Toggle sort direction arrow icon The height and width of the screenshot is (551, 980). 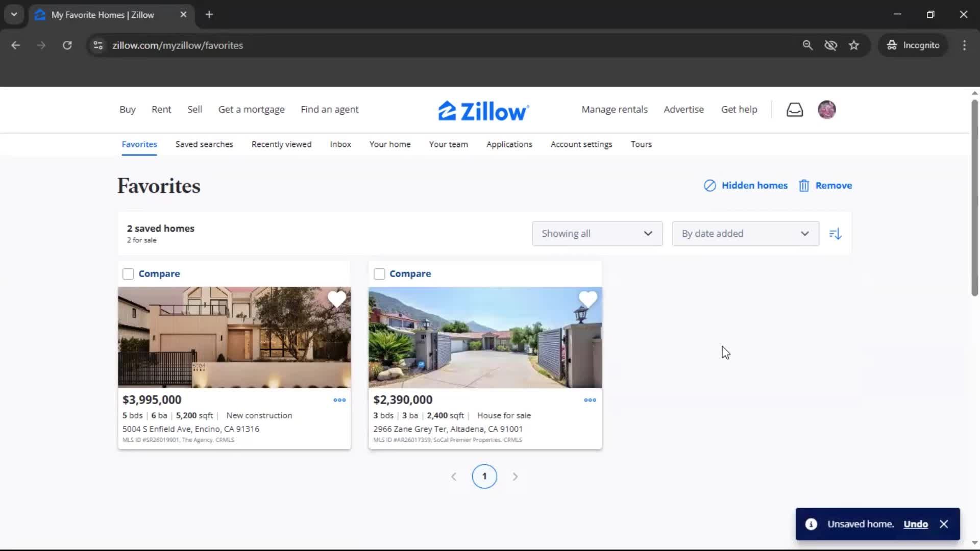tap(835, 234)
